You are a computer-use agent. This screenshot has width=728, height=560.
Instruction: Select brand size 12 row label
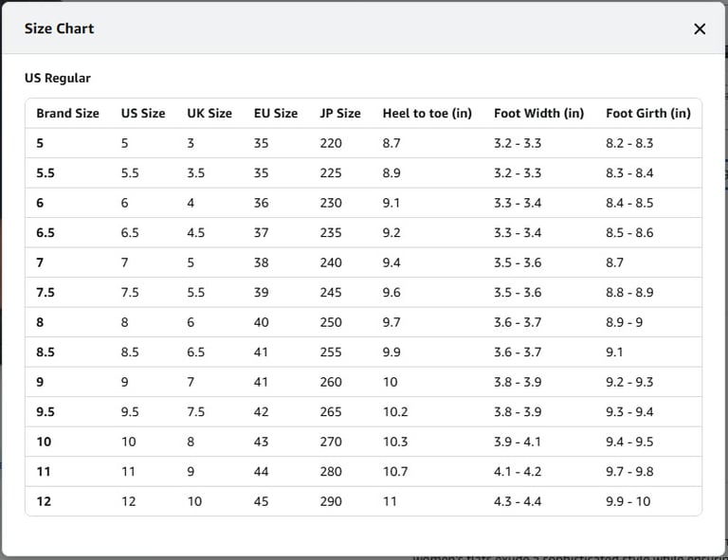(44, 501)
